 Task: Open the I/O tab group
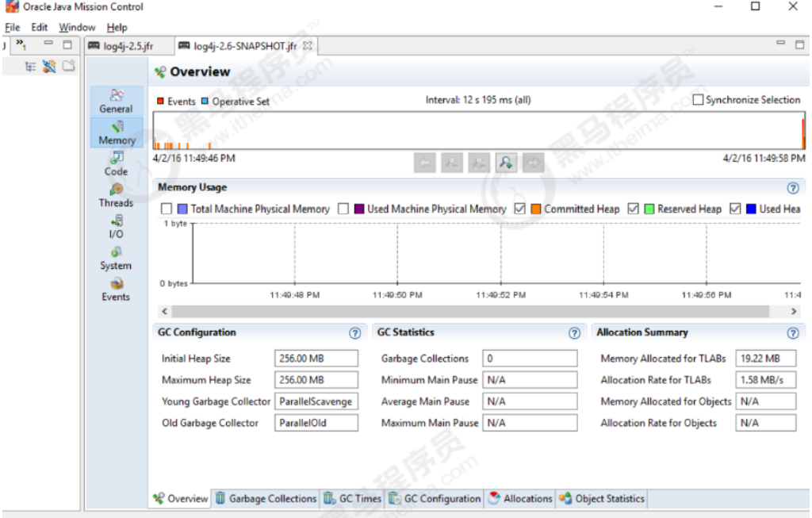[x=116, y=227]
